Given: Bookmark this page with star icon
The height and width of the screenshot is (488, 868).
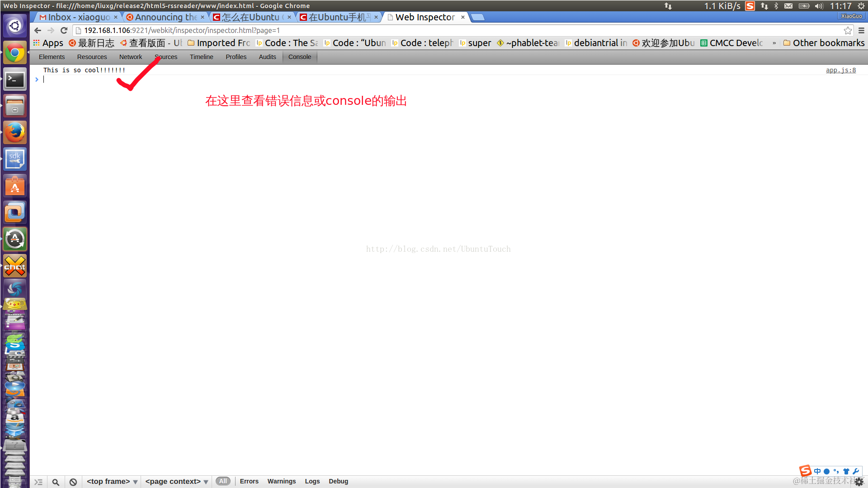Looking at the screenshot, I should point(848,30).
